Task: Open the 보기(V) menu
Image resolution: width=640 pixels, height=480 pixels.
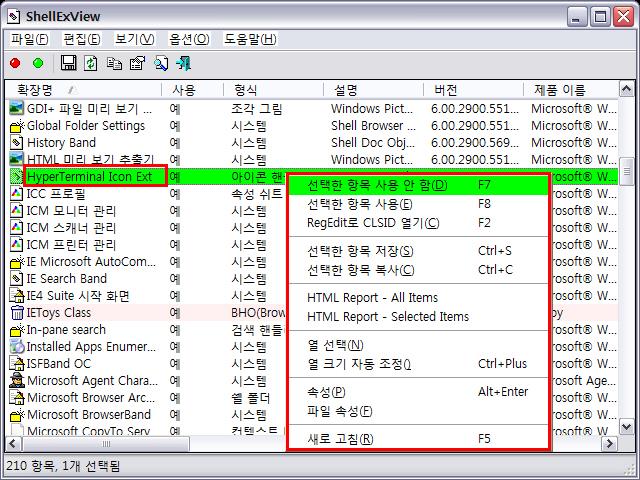Action: tap(134, 39)
